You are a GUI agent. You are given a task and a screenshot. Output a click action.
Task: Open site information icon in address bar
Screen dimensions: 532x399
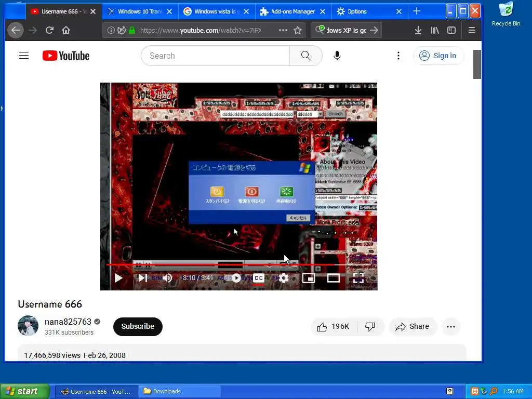pos(111,30)
